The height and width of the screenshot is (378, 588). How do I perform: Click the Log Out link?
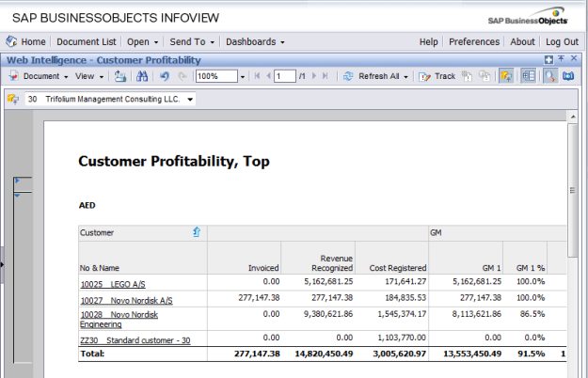562,41
